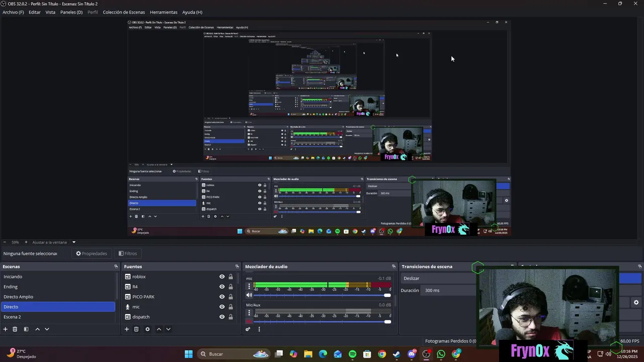Move the selected scene up

pyautogui.click(x=37, y=329)
